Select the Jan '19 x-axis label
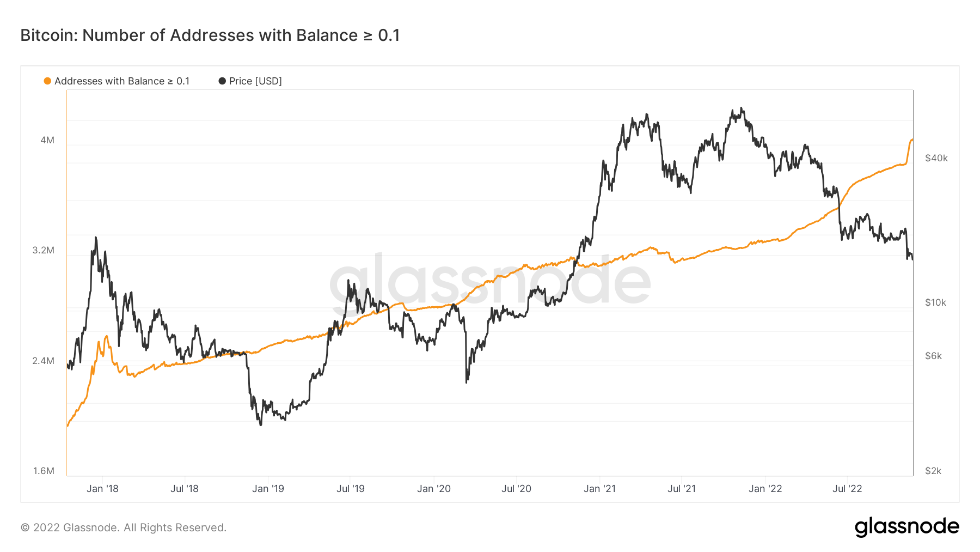 pos(268,489)
